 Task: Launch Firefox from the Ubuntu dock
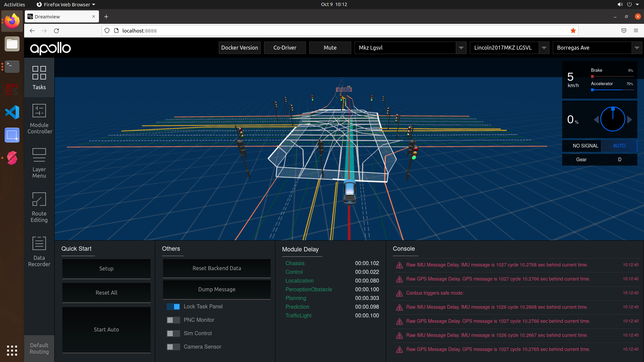tap(12, 21)
